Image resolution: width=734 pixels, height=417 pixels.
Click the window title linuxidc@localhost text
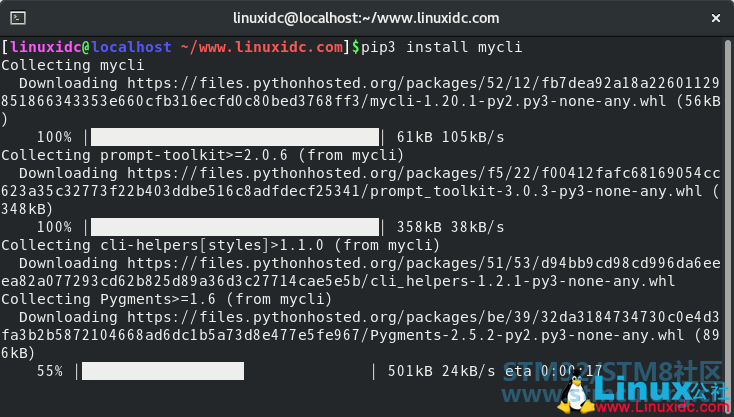click(x=366, y=18)
